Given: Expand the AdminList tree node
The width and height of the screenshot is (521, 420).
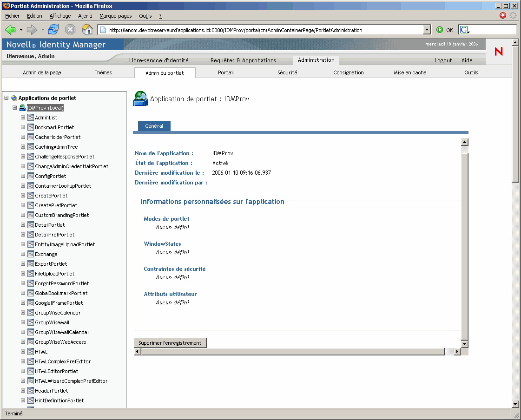Looking at the screenshot, I should coord(23,117).
